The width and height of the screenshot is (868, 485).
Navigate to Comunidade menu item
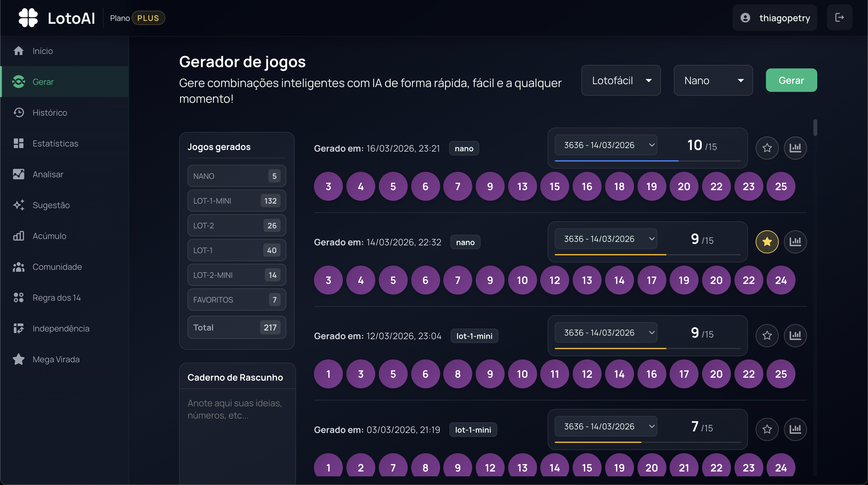click(x=65, y=267)
